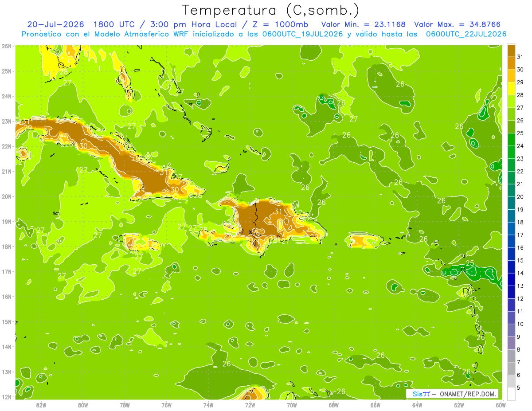Click the color bar segment between 20 and 21
The width and height of the screenshot is (532, 411).
[x=511, y=191]
